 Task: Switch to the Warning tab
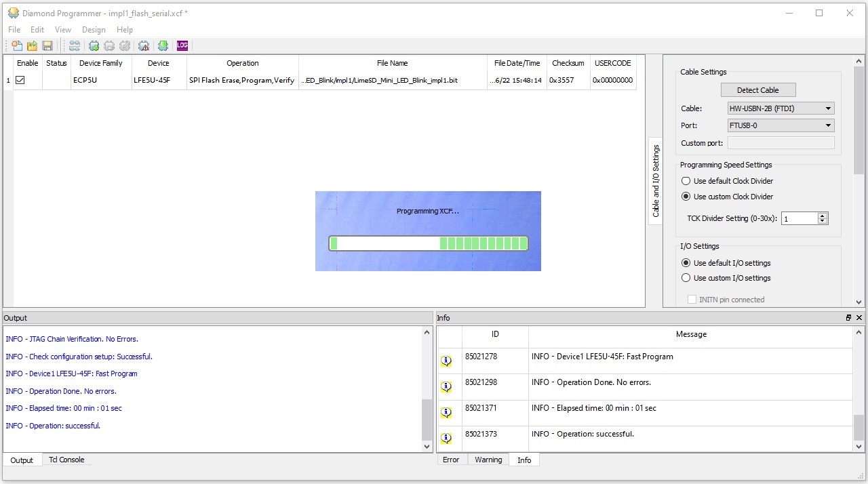pos(488,460)
